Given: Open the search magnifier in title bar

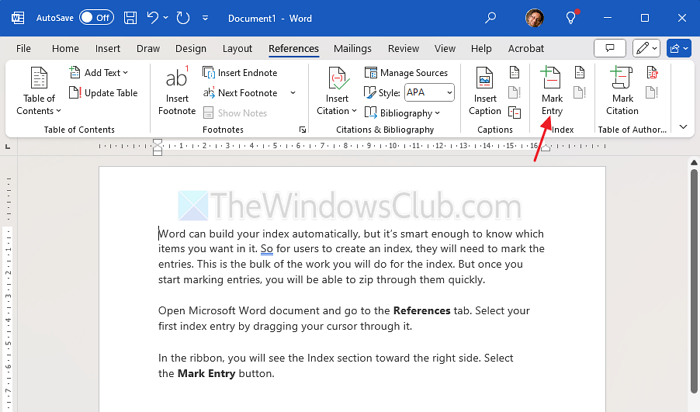Looking at the screenshot, I should point(490,18).
